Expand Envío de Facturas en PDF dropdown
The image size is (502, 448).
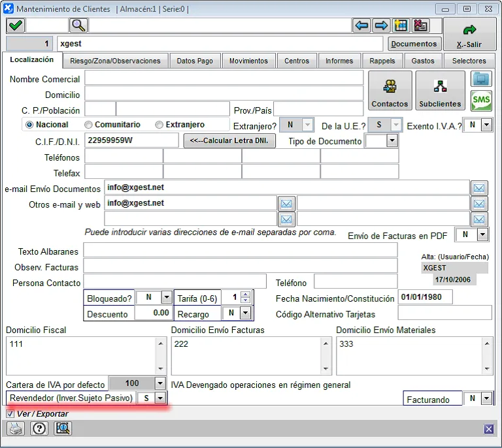tap(482, 234)
